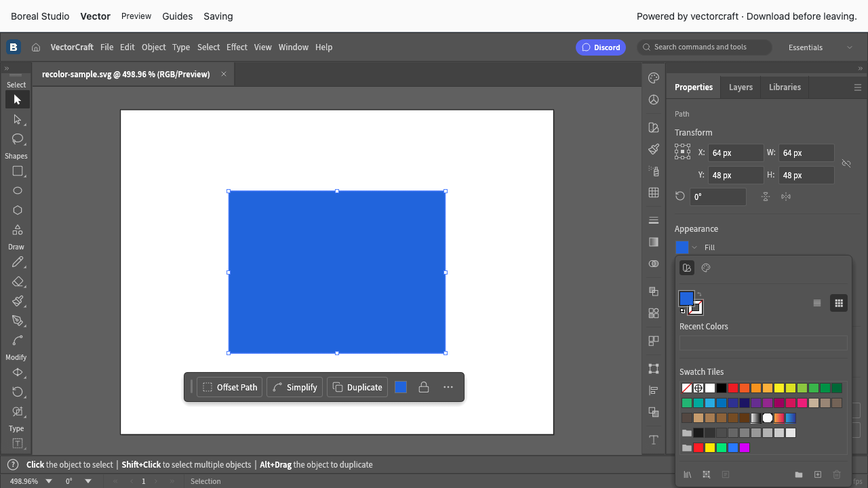Viewport: 868px width, 488px height.
Task: Pick the red swatch in the top tile row
Action: [733, 388]
